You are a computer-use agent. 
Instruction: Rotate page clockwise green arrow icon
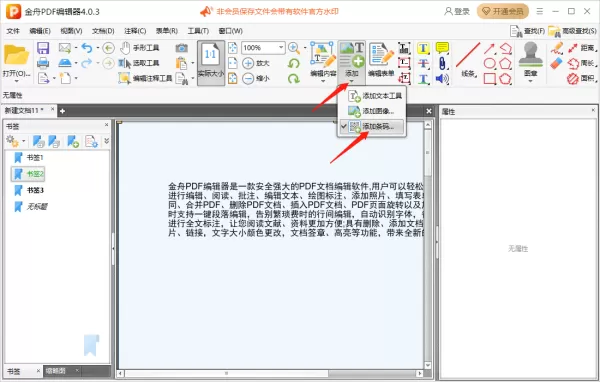(293, 78)
